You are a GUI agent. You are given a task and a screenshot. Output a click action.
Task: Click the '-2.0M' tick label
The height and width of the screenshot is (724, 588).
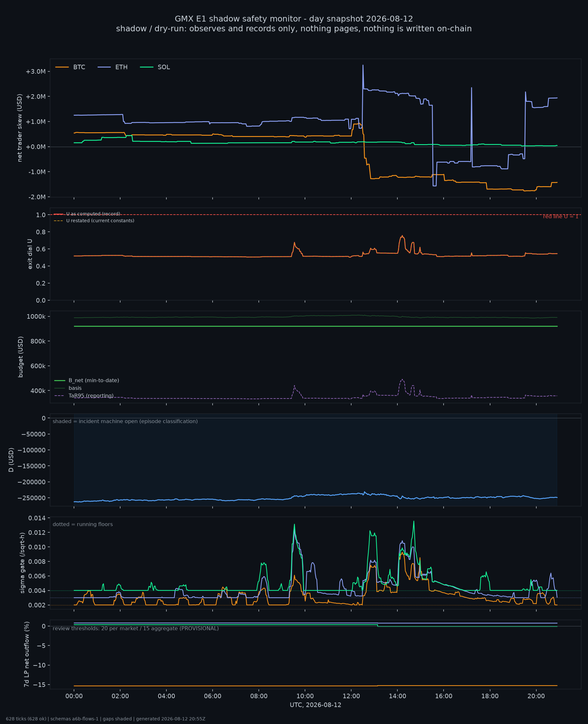coord(37,197)
